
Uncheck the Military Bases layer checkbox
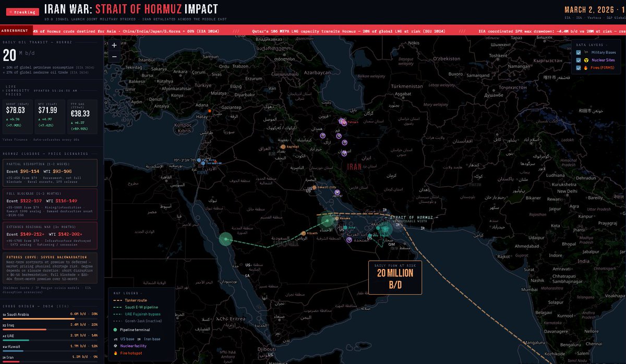577,52
